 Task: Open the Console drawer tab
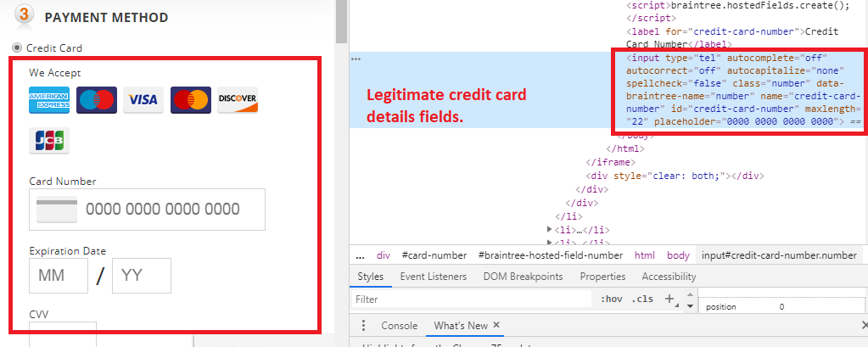pyautogui.click(x=399, y=326)
